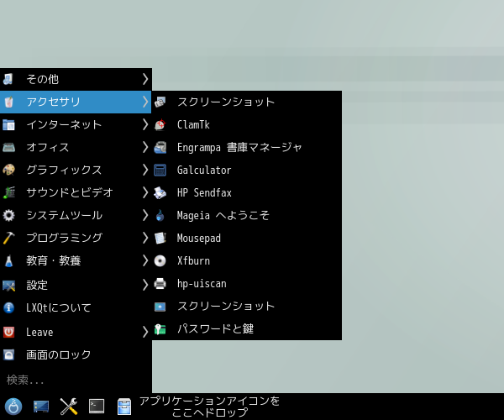
Task: Open Engrampa 書庫マネージャ
Action: click(x=247, y=147)
